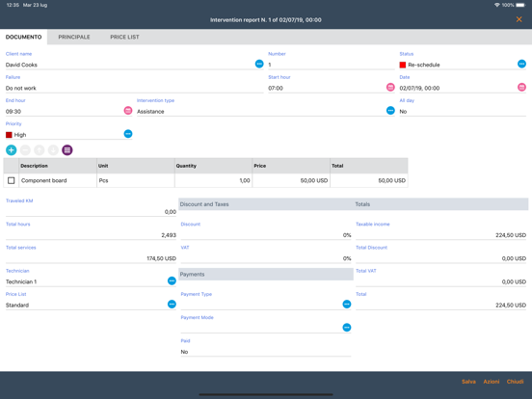Image resolution: width=532 pixels, height=399 pixels.
Task: Open the Date calendar picker
Action: tap(521, 87)
